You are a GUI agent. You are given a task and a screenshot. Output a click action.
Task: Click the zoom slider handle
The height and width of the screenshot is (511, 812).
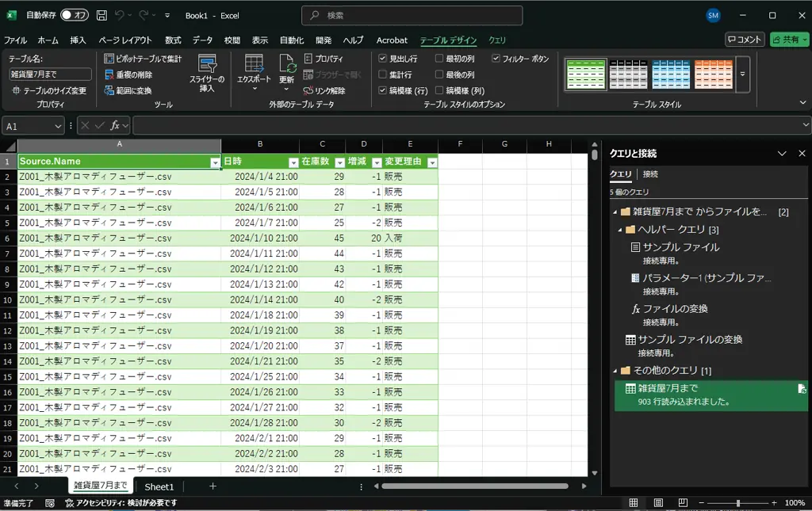[738, 503]
